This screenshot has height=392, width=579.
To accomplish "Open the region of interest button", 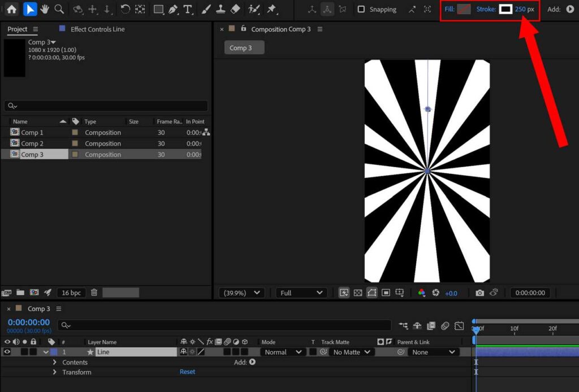I will click(386, 293).
